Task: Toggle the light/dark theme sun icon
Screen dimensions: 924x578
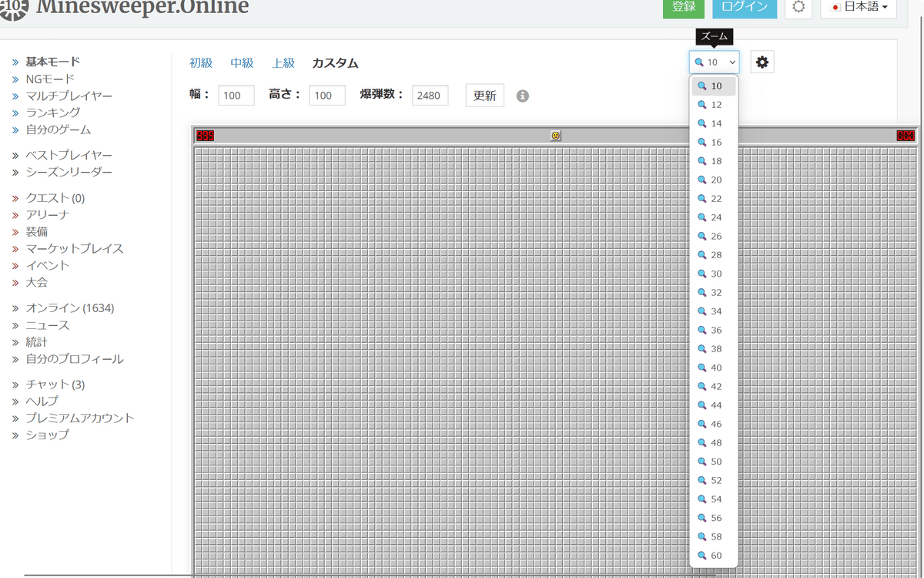Action: 798,7
